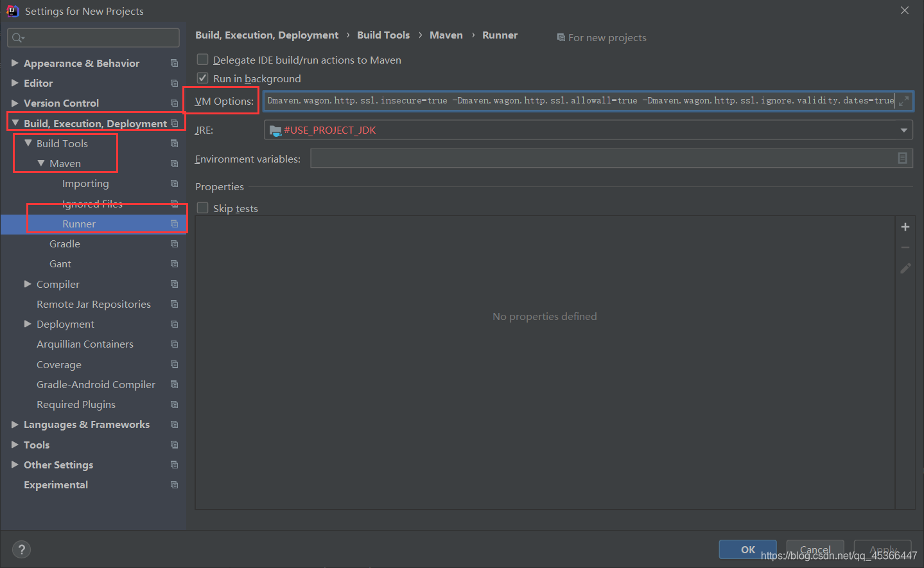Viewport: 924px width, 568px height.
Task: Click Maven in the breadcrumb
Action: 446,35
